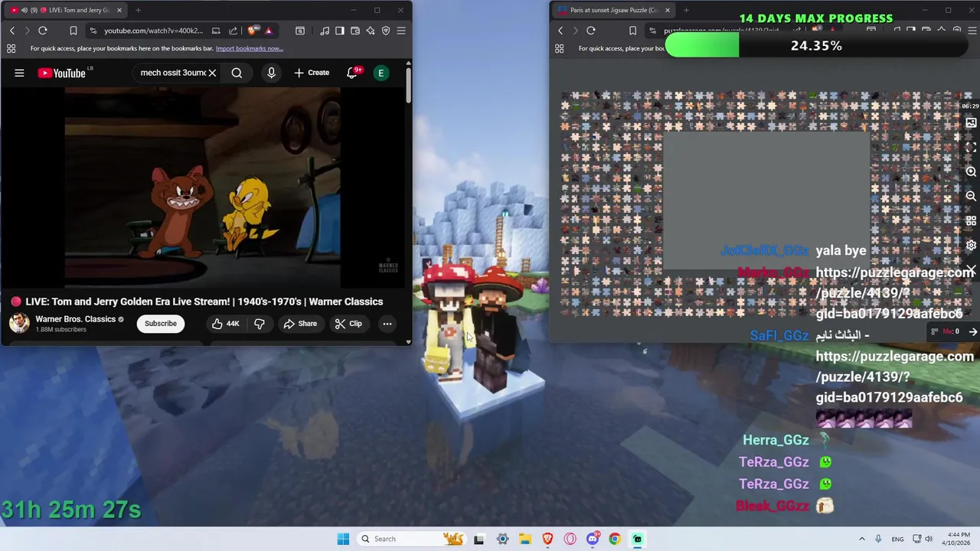Show puzzle preview image icon
The width and height of the screenshot is (980, 551).
971,122
